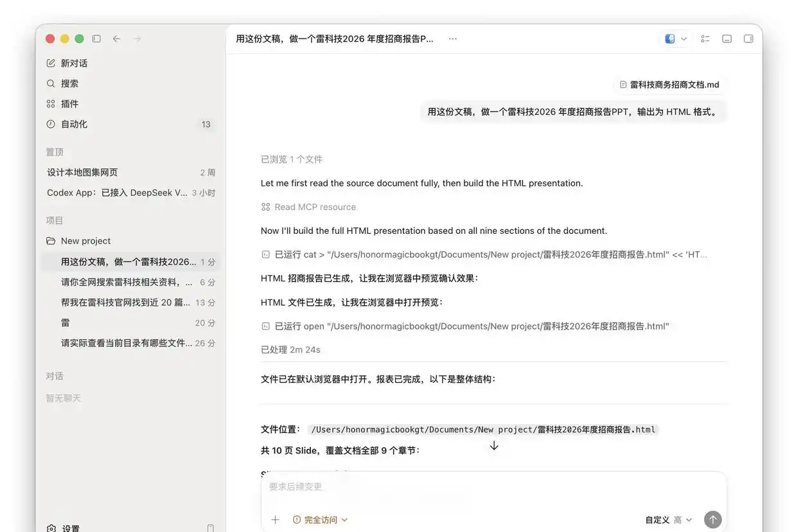Open 设置 at the sidebar bottom
The height and width of the screenshot is (532, 798).
pyautogui.click(x=63, y=528)
